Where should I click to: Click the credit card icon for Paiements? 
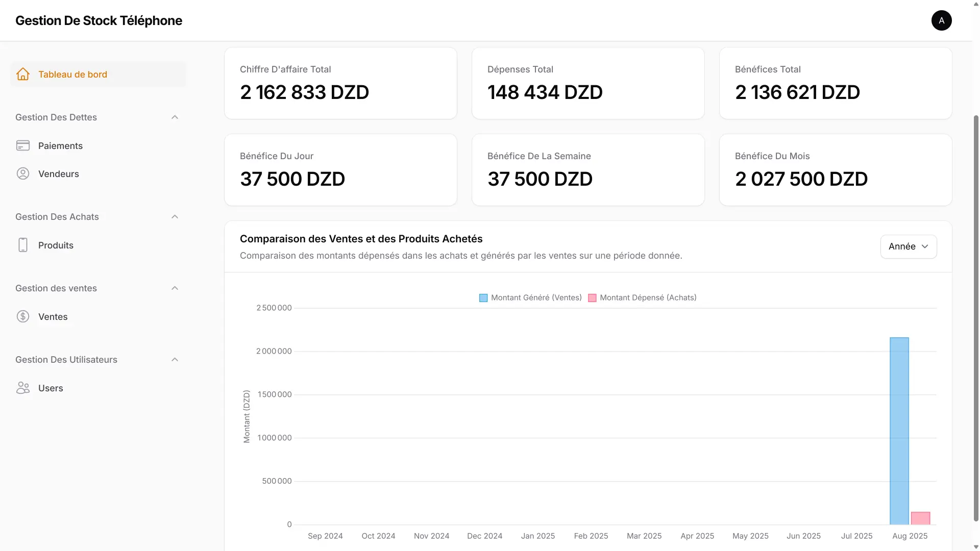pyautogui.click(x=23, y=146)
